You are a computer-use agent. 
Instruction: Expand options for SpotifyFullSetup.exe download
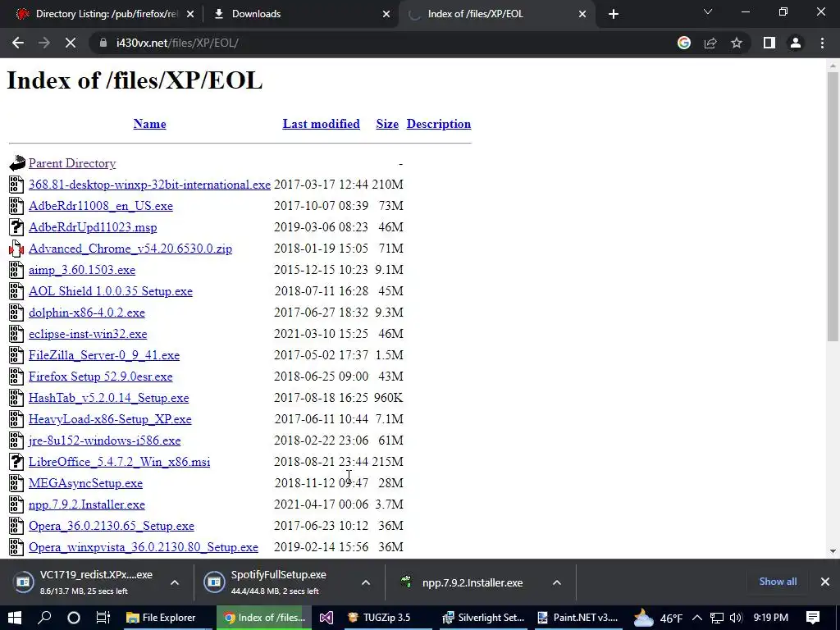pyautogui.click(x=366, y=582)
